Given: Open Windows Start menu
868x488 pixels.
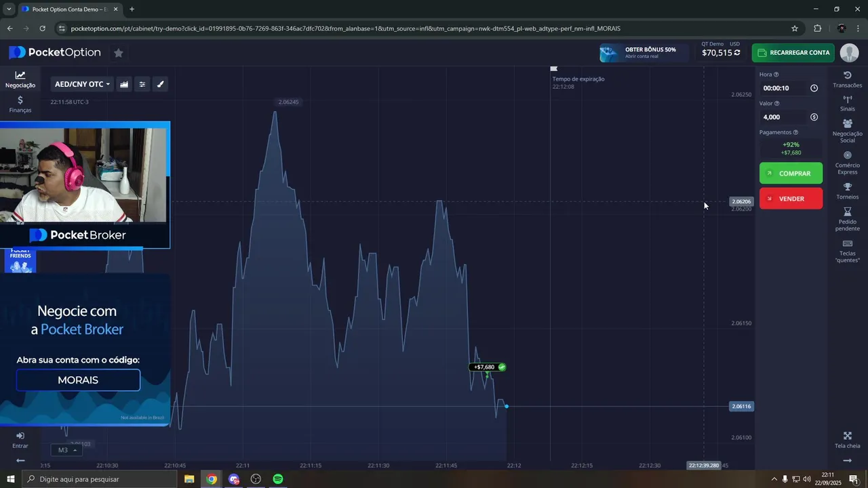Looking at the screenshot, I should 10,479.
